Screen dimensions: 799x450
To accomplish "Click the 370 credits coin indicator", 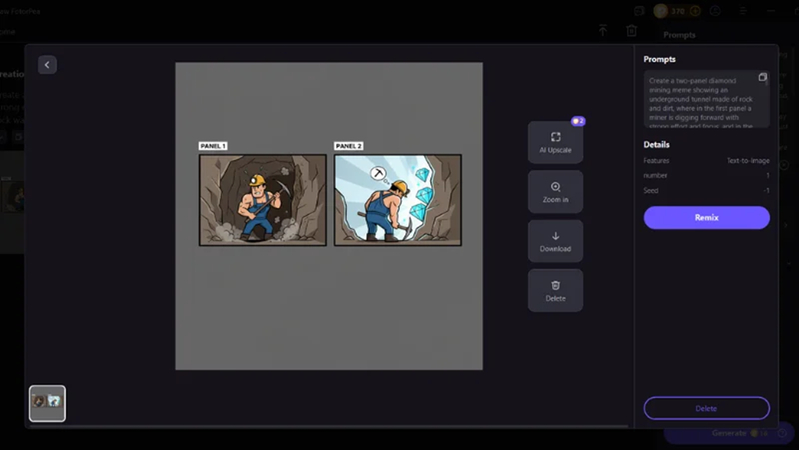I will 672,11.
